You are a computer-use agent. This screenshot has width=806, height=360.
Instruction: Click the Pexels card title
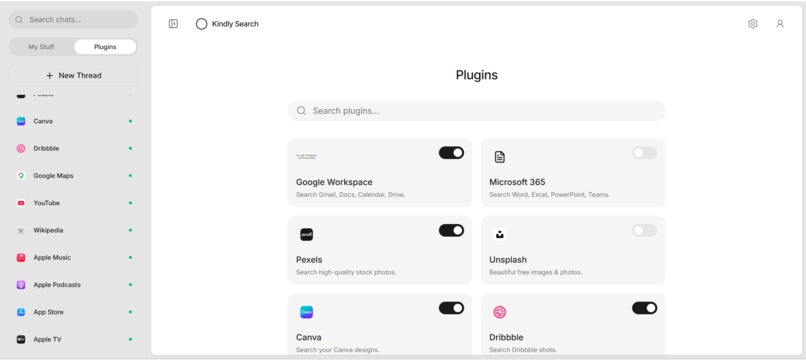click(309, 260)
